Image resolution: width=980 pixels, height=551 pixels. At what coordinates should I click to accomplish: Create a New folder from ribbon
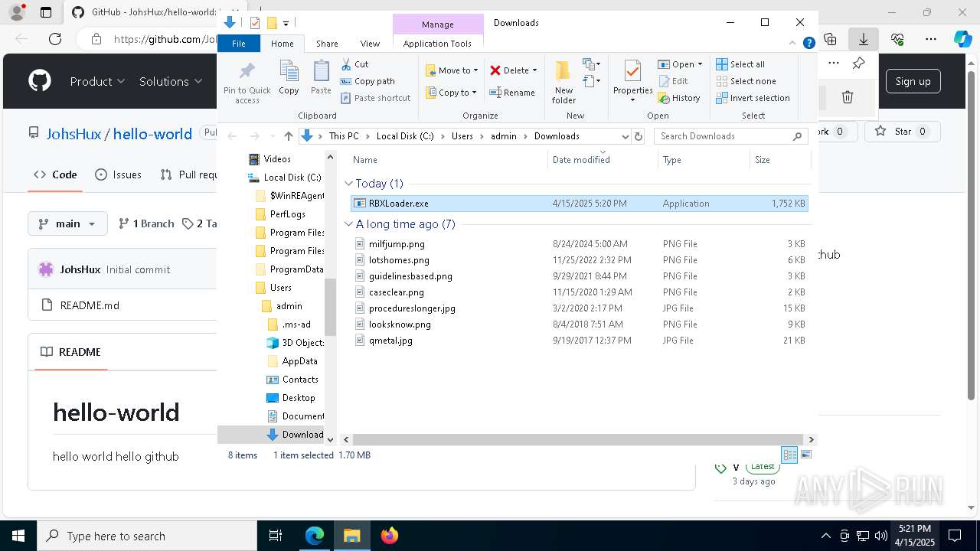(563, 82)
